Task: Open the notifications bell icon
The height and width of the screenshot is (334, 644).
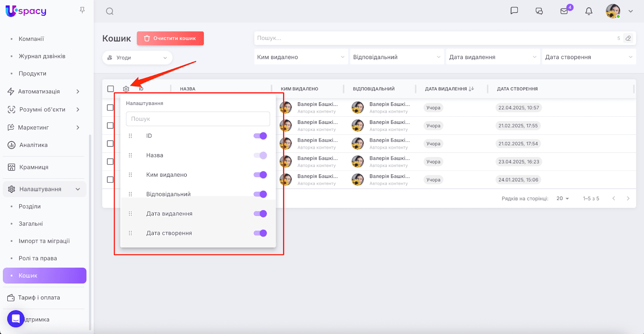Action: (x=588, y=11)
